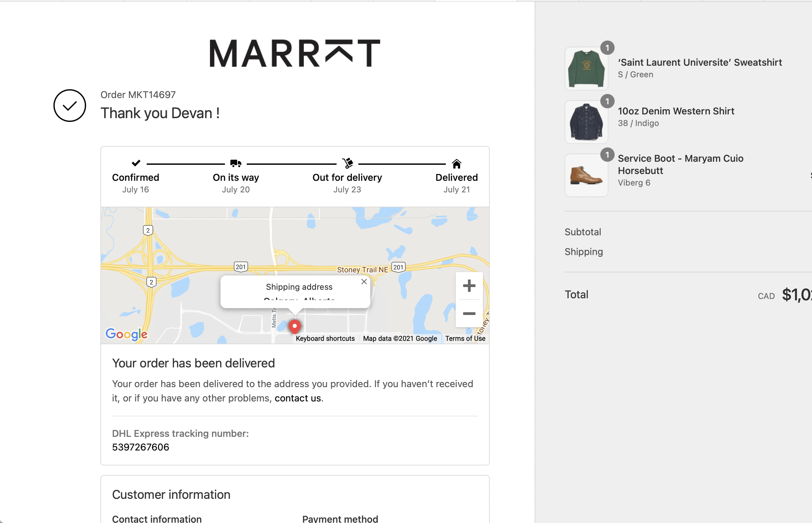Zoom in on the map
Viewport: 812px width, 523px height.
coord(469,286)
